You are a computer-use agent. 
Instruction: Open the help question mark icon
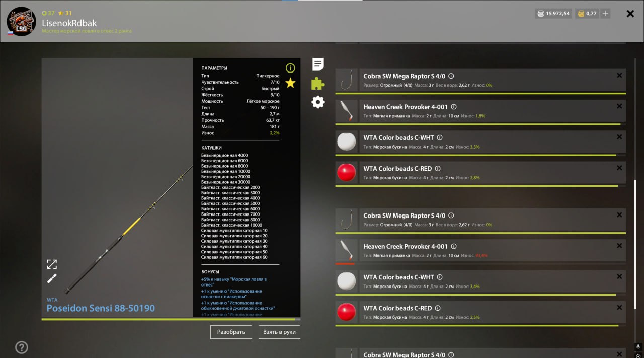[22, 347]
